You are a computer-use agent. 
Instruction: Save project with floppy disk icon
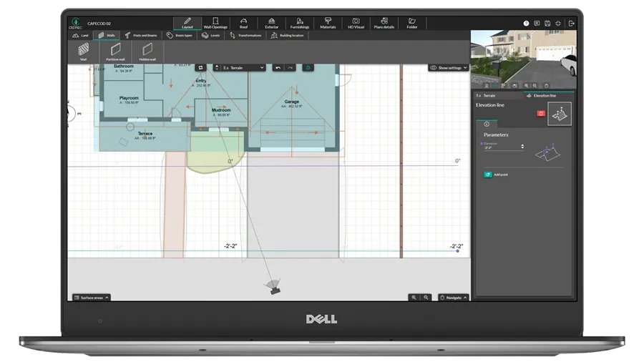547,24
